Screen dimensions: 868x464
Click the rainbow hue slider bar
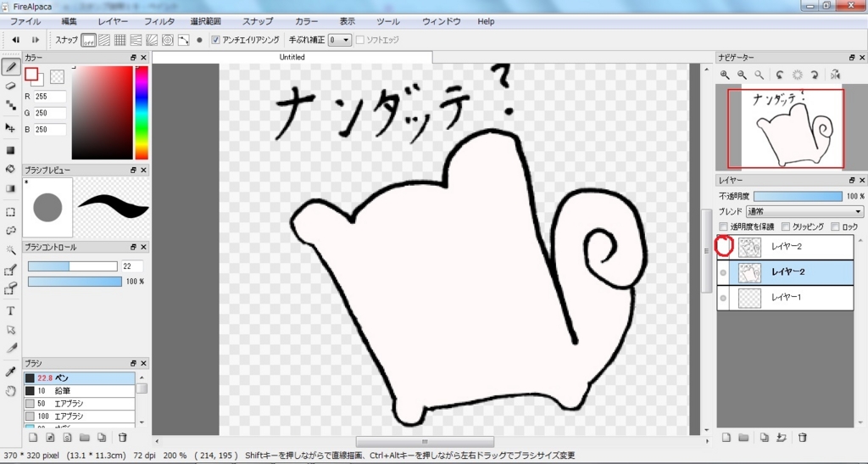(x=142, y=113)
